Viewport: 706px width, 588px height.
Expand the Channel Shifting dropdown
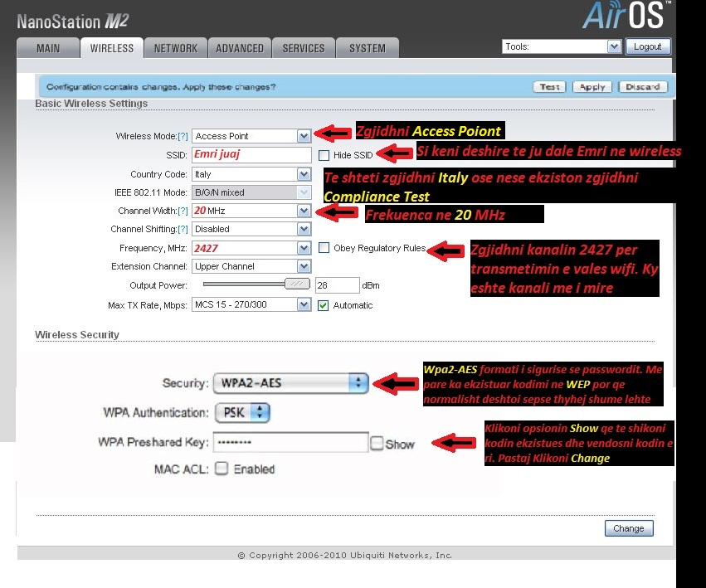(x=251, y=229)
